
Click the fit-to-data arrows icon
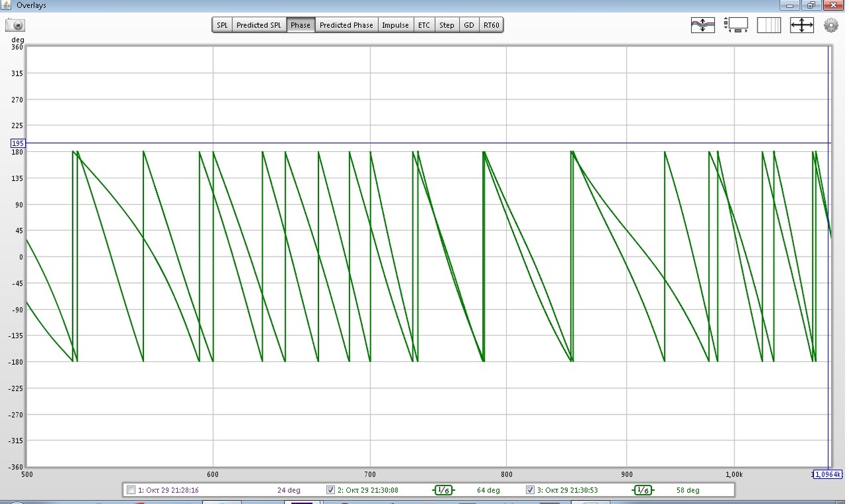(x=802, y=25)
